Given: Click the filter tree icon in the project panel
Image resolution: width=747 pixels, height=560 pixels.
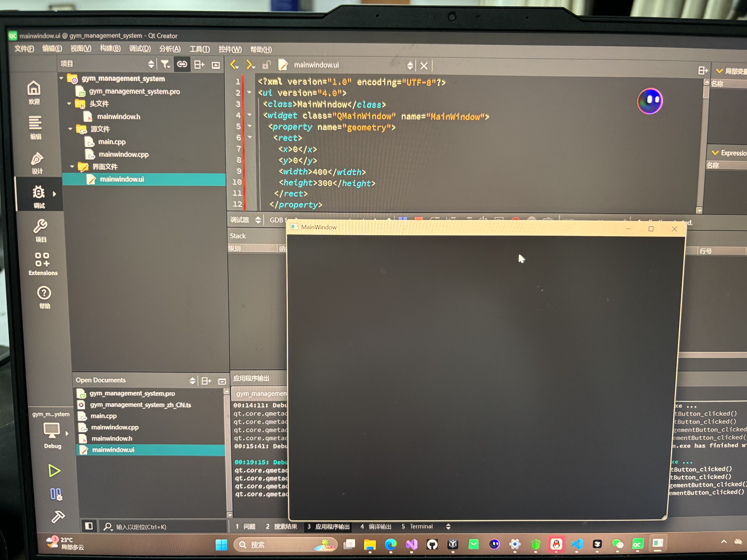Looking at the screenshot, I should [165, 64].
